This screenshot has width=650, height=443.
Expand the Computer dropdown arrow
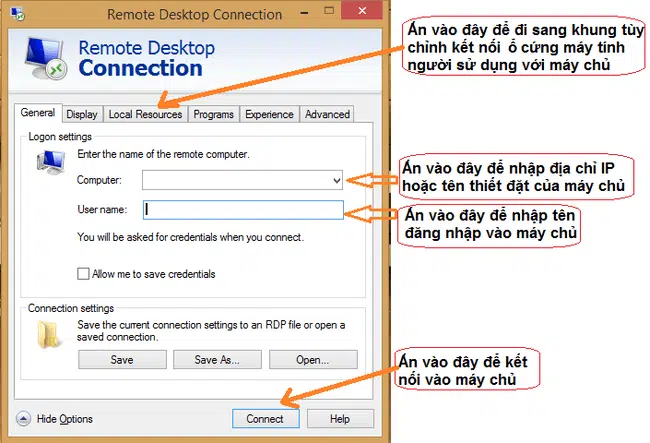[335, 180]
